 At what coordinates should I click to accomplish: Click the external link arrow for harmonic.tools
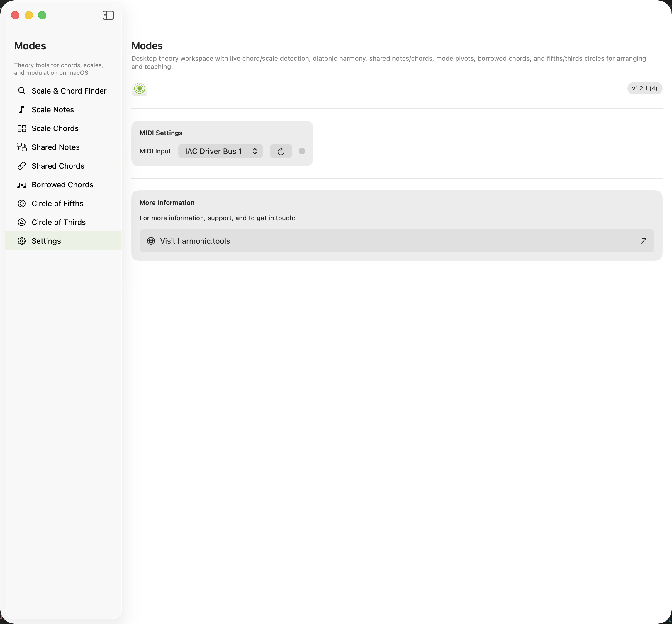(x=644, y=241)
